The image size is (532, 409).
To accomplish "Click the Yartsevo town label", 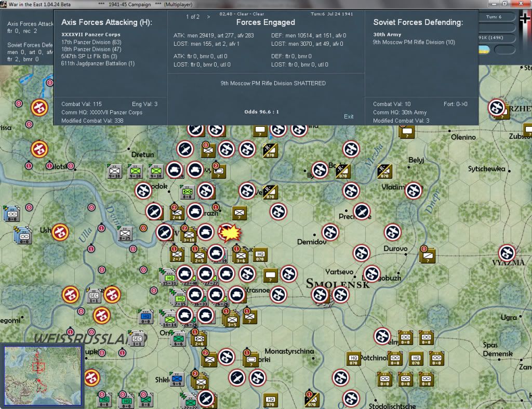I will pos(339,272).
